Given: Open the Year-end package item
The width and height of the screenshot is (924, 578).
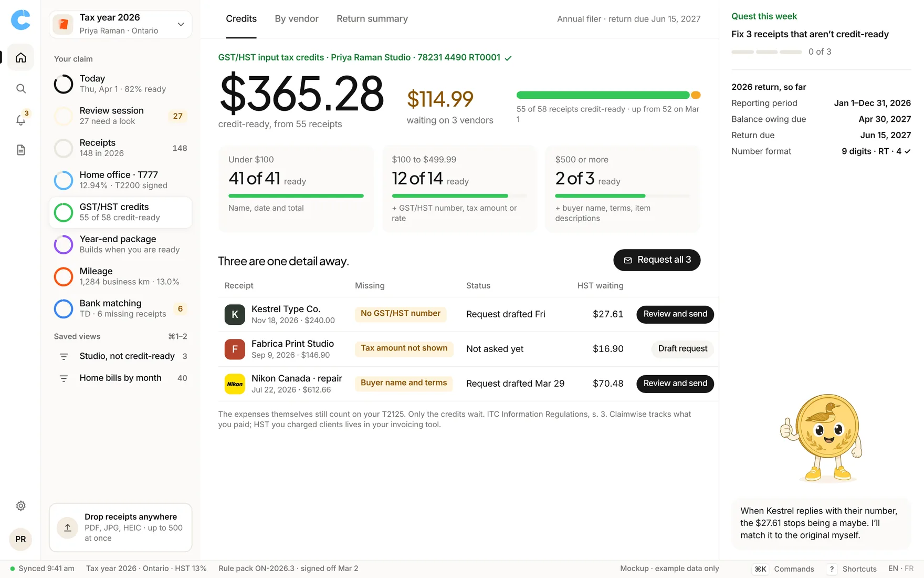Looking at the screenshot, I should point(121,244).
